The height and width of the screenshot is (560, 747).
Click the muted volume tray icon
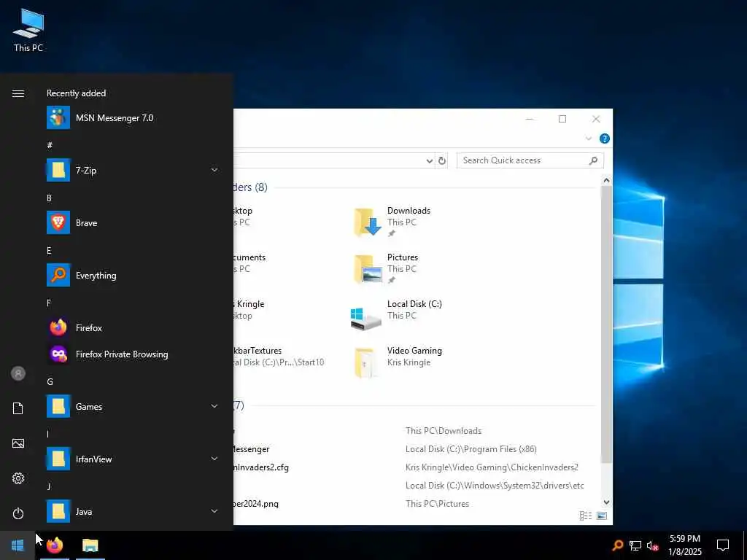click(653, 545)
